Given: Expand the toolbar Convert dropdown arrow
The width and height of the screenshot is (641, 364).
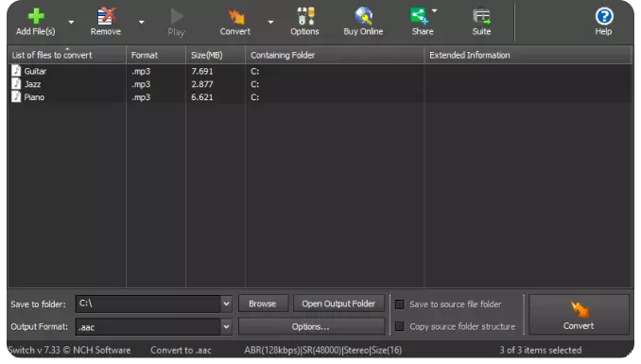Looking at the screenshot, I should 270,22.
